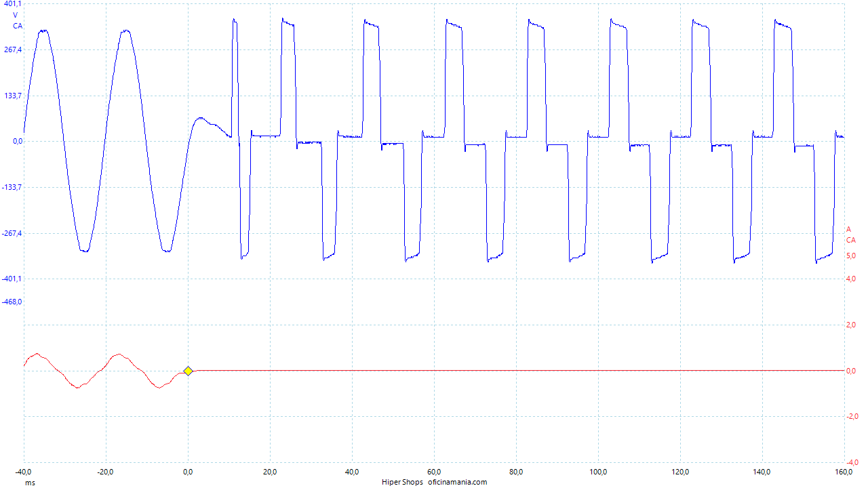Click the -133,7 voltage axis label

[12, 187]
